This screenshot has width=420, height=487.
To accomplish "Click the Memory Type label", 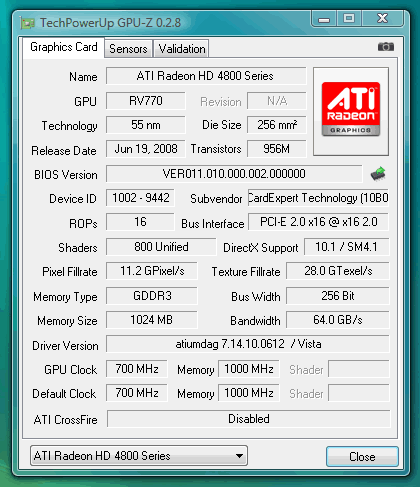I will point(65,297).
